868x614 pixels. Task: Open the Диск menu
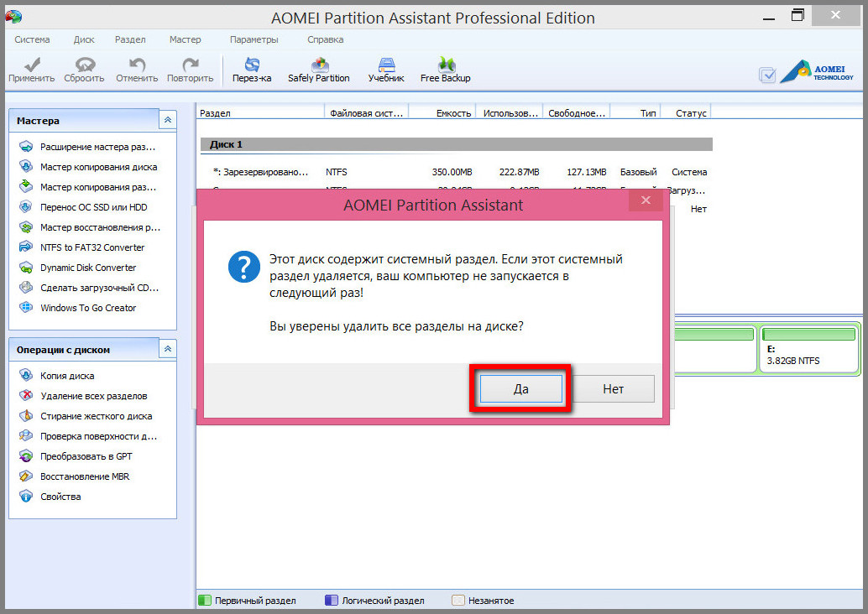click(84, 39)
